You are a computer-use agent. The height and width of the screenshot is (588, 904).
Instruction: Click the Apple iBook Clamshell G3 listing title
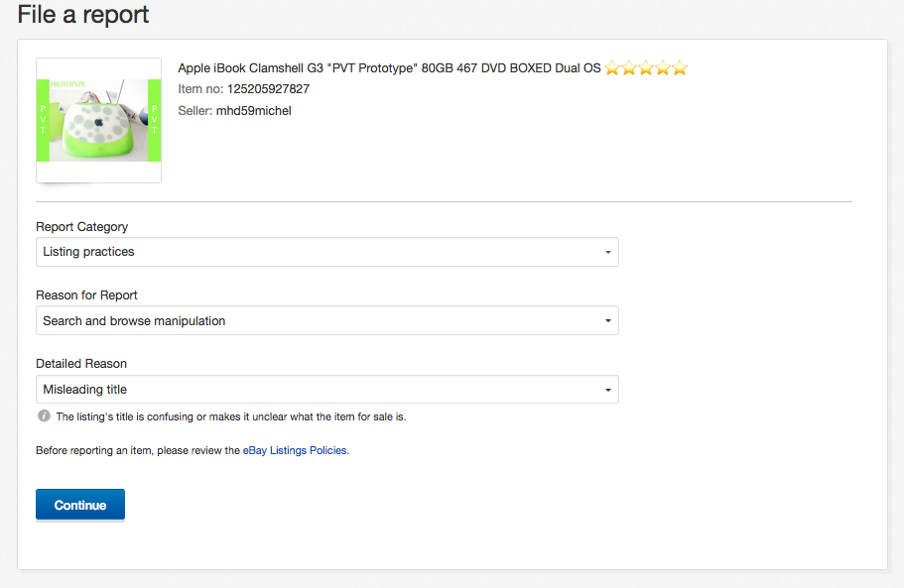point(389,68)
